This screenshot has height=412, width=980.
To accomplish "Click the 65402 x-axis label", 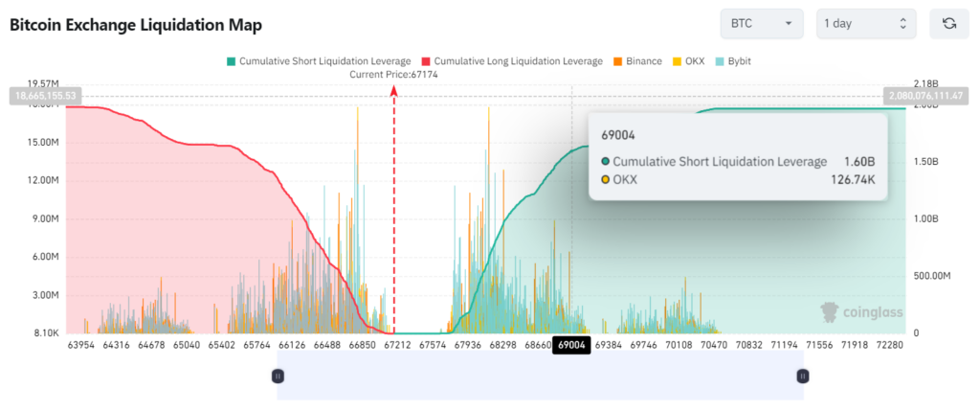I will [x=222, y=345].
